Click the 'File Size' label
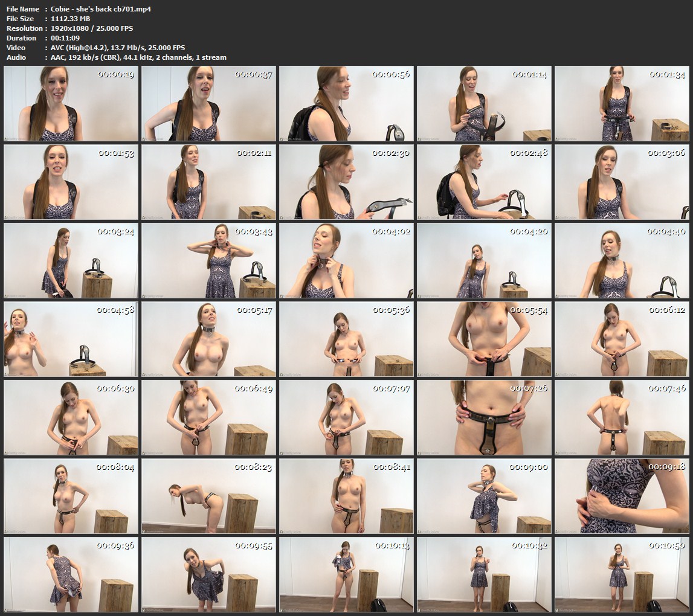The image size is (693, 616). click(x=21, y=19)
